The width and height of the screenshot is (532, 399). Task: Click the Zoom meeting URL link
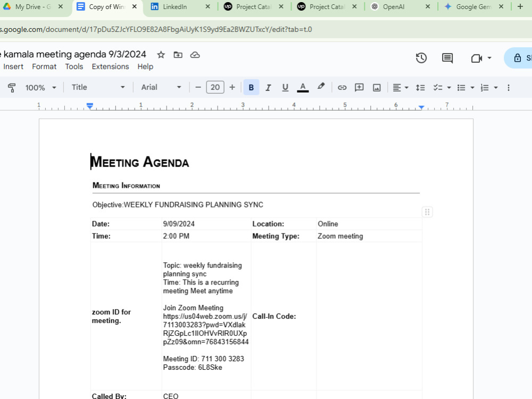point(205,329)
